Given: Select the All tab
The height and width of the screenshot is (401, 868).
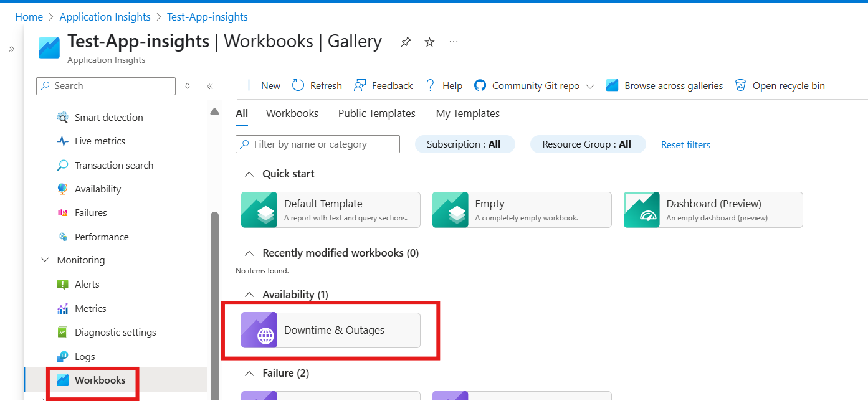Looking at the screenshot, I should coord(242,113).
